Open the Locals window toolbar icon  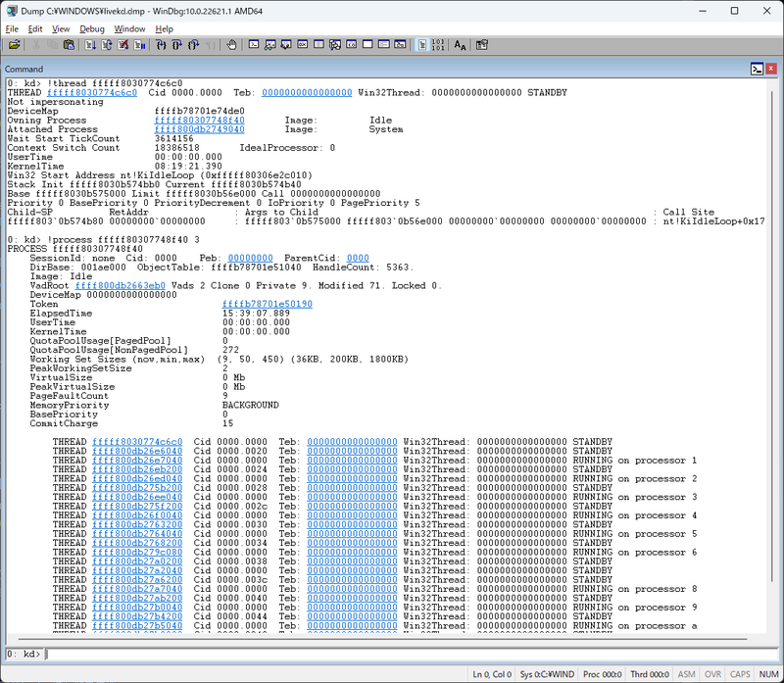click(x=286, y=45)
